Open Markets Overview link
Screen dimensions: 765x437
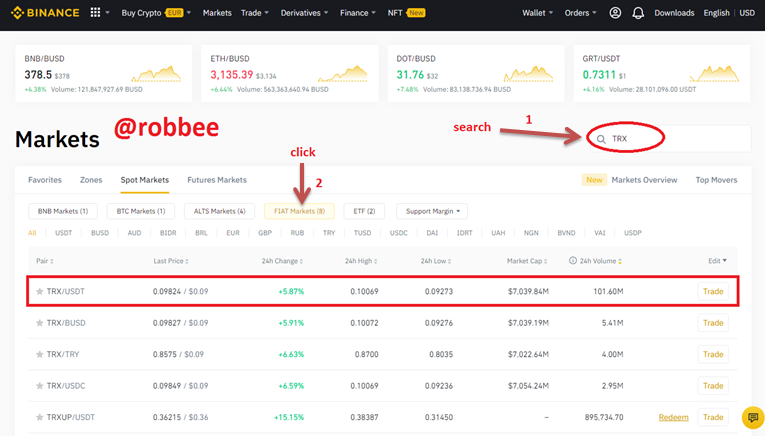pos(644,180)
